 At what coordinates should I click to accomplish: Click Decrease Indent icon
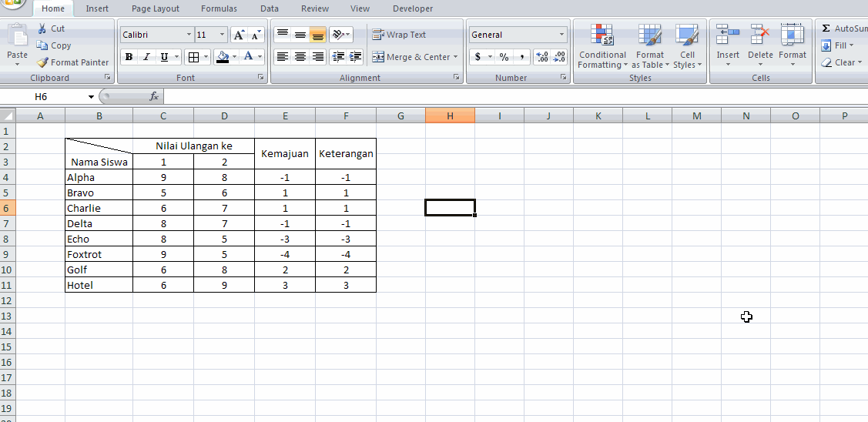tap(337, 56)
